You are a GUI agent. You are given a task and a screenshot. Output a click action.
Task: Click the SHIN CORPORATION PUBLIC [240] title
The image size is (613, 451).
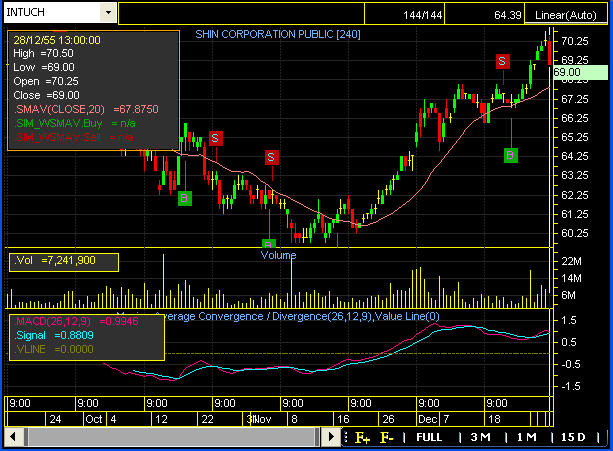click(278, 34)
